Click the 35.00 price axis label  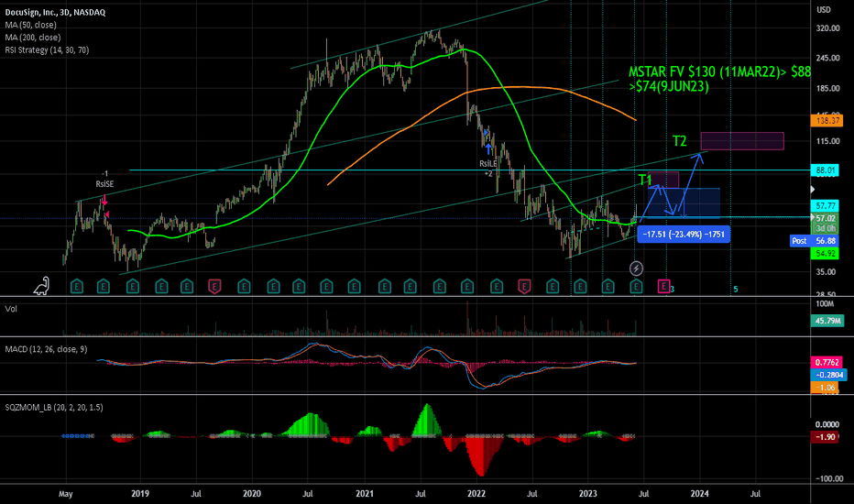click(827, 272)
